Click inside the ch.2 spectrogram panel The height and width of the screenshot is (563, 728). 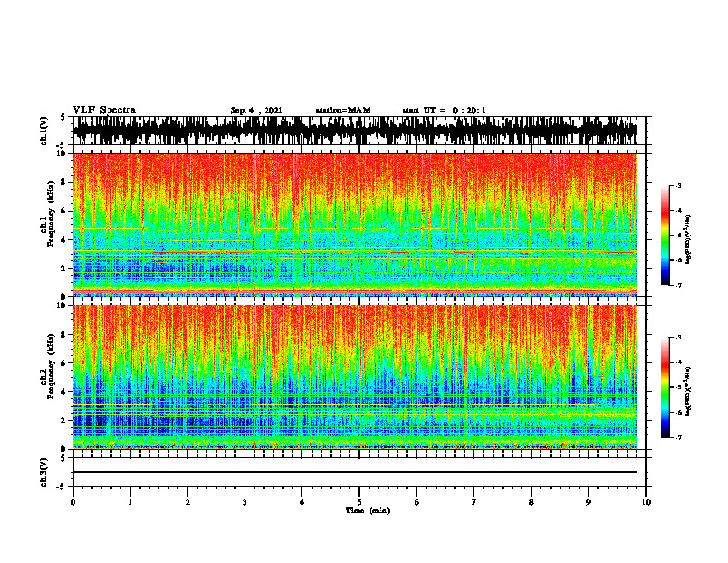point(354,377)
